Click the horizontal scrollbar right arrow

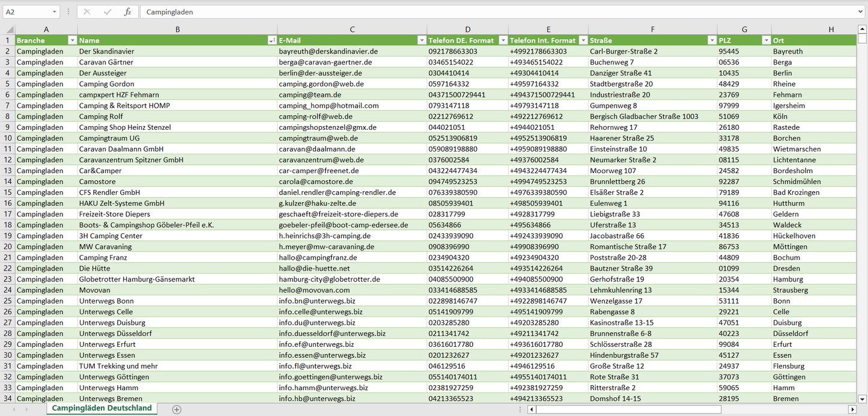pos(852,409)
